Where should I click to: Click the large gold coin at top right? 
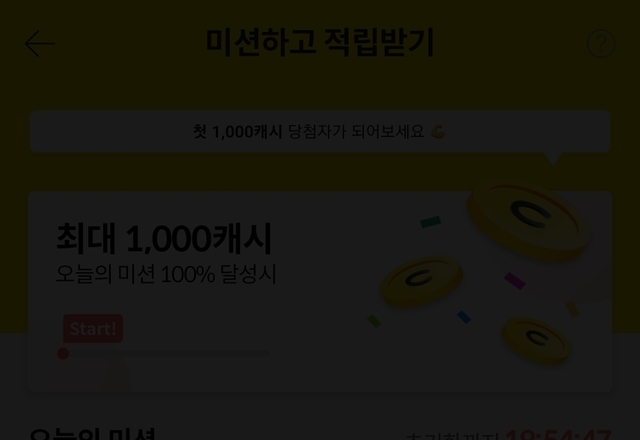[x=529, y=220]
